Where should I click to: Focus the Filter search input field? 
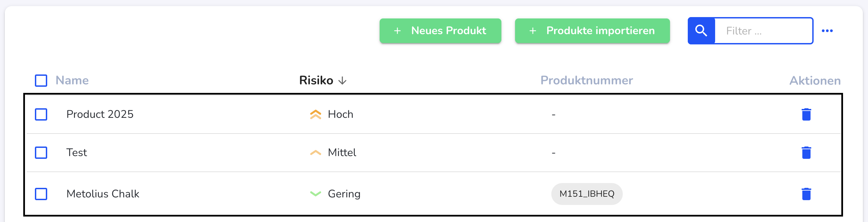click(x=763, y=31)
